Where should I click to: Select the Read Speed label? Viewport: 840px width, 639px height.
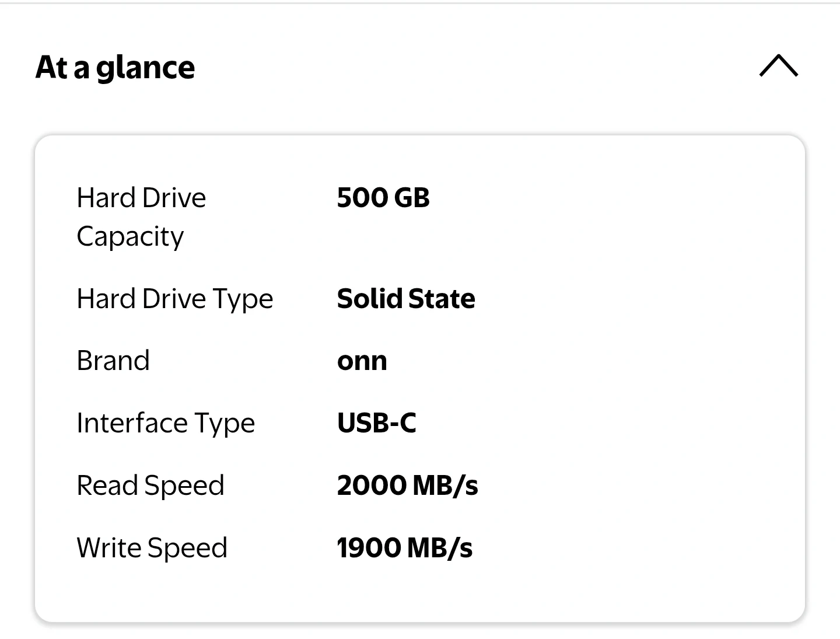point(150,486)
